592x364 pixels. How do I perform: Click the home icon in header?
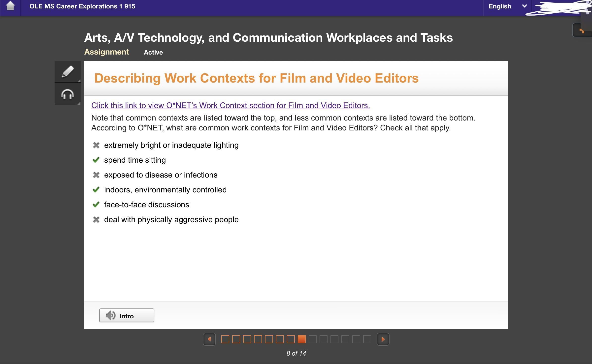[x=10, y=6]
